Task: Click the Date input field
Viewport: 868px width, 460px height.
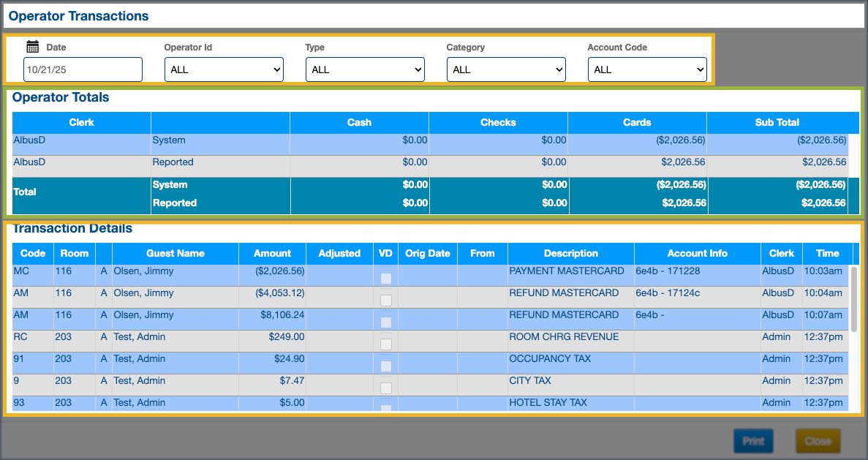Action: (x=83, y=69)
